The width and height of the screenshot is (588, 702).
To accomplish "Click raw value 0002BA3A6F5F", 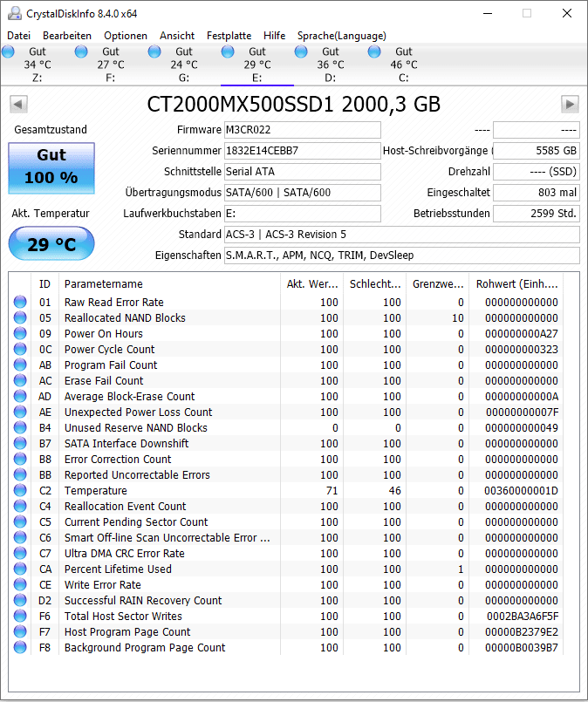I will (523, 616).
